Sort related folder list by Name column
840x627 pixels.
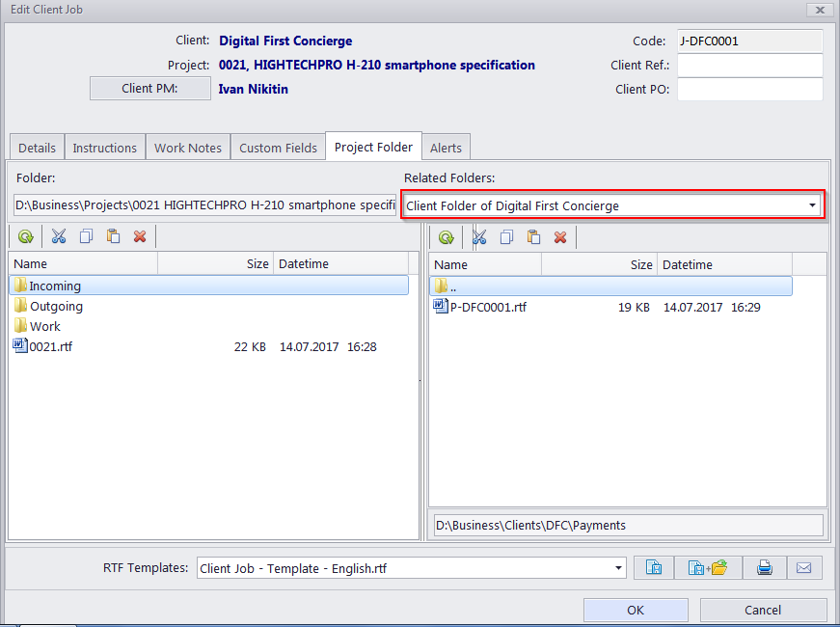point(485,264)
